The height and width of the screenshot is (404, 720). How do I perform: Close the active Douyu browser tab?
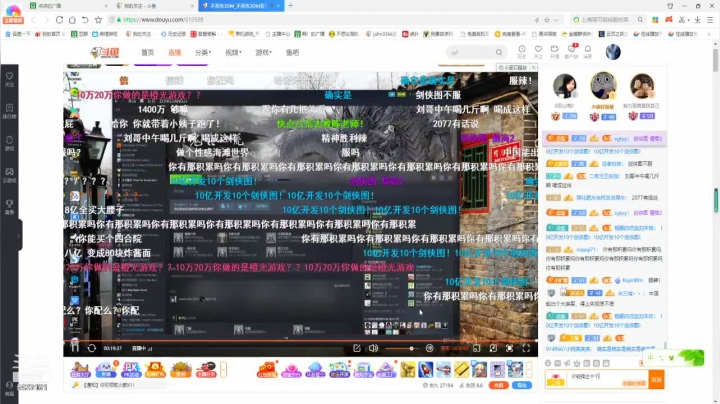279,6
